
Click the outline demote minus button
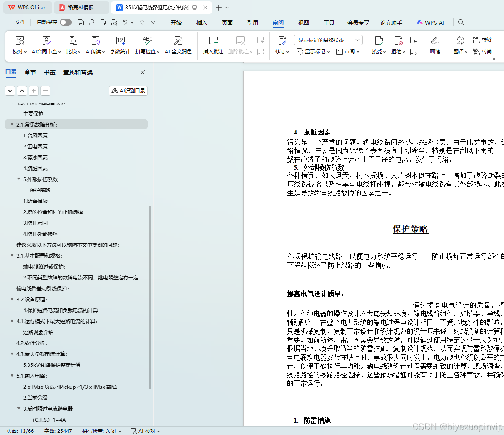pos(45,91)
